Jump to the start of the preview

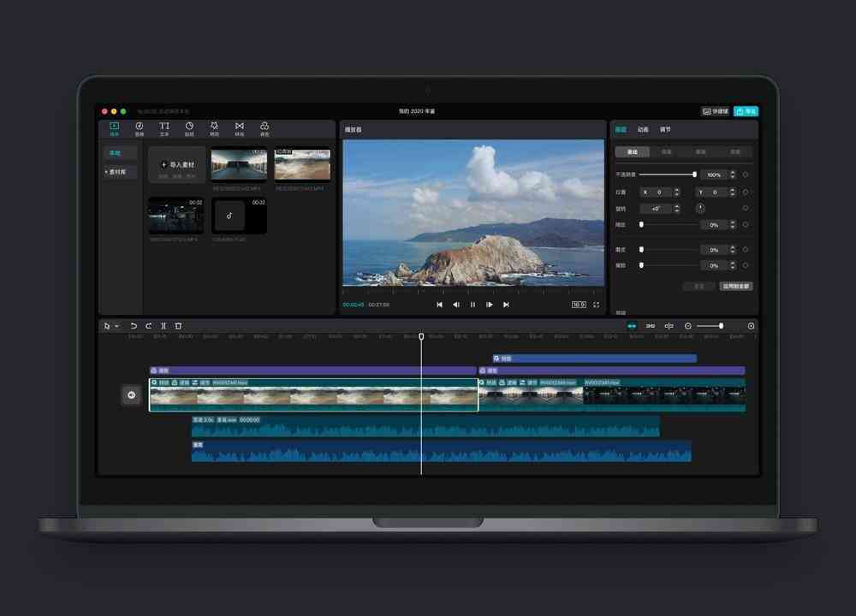click(x=439, y=305)
